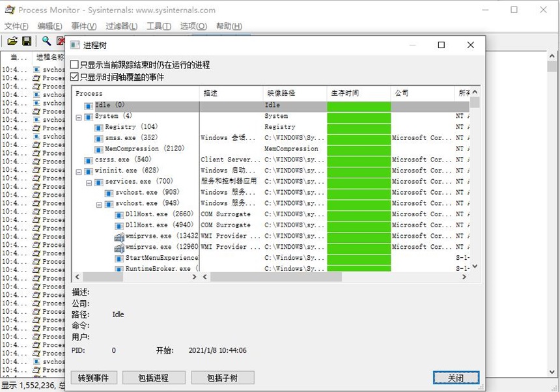560x392 pixels.
Task: Click 'Client Server...' description of csrss.exe
Action: tap(231, 160)
